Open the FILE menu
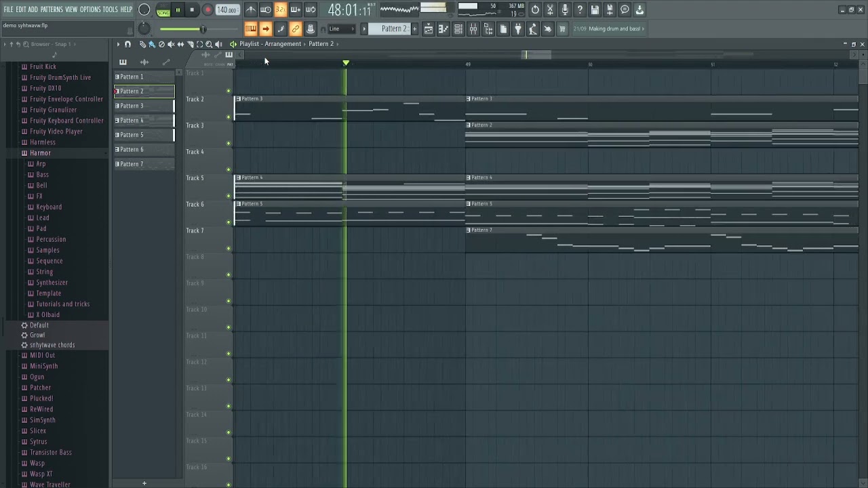 click(x=8, y=9)
